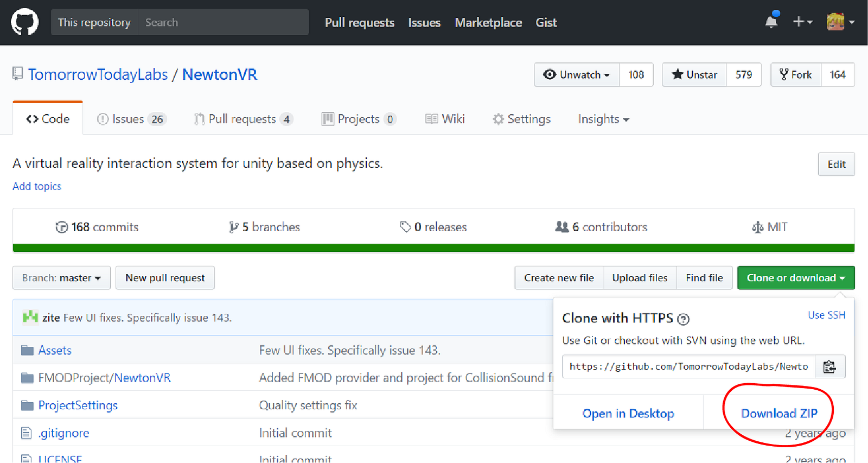Open the TomorrowTodayLabs owner page

[x=98, y=74]
